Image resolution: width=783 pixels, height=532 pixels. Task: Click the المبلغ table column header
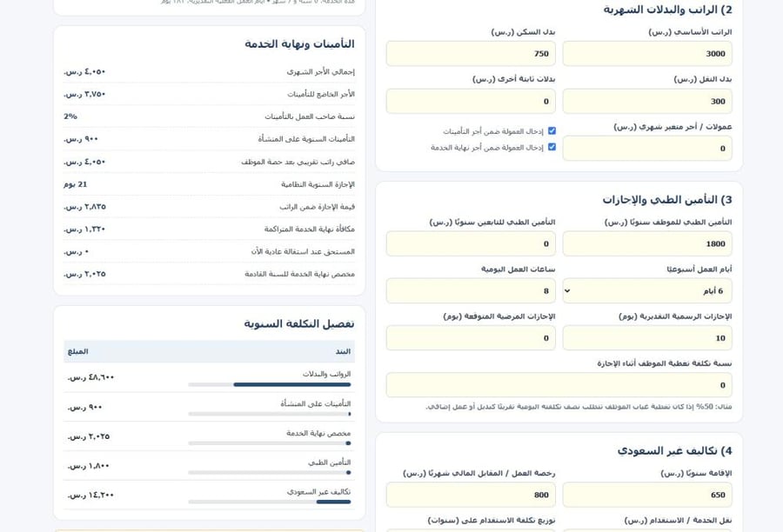(x=78, y=352)
